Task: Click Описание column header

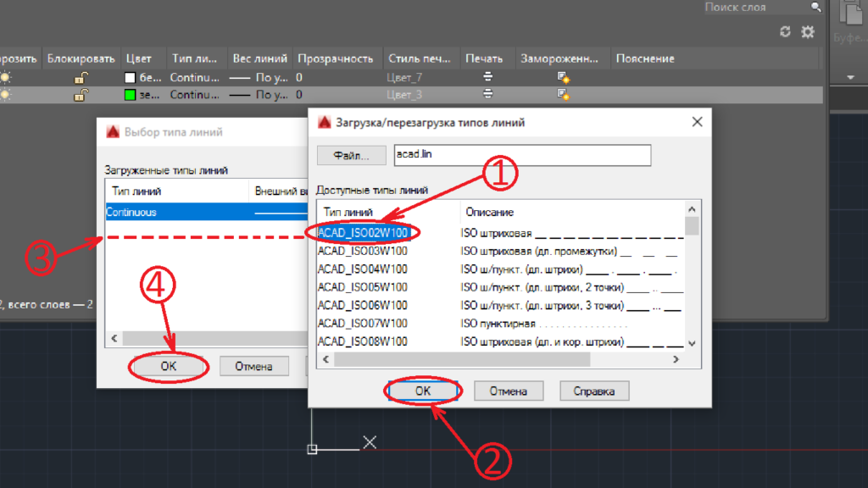Action: [487, 212]
